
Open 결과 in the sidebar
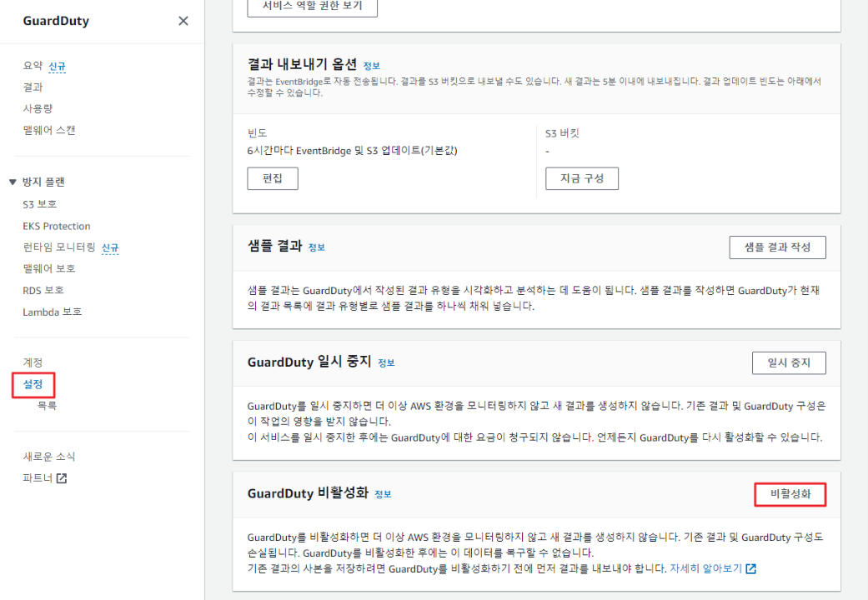(x=33, y=87)
